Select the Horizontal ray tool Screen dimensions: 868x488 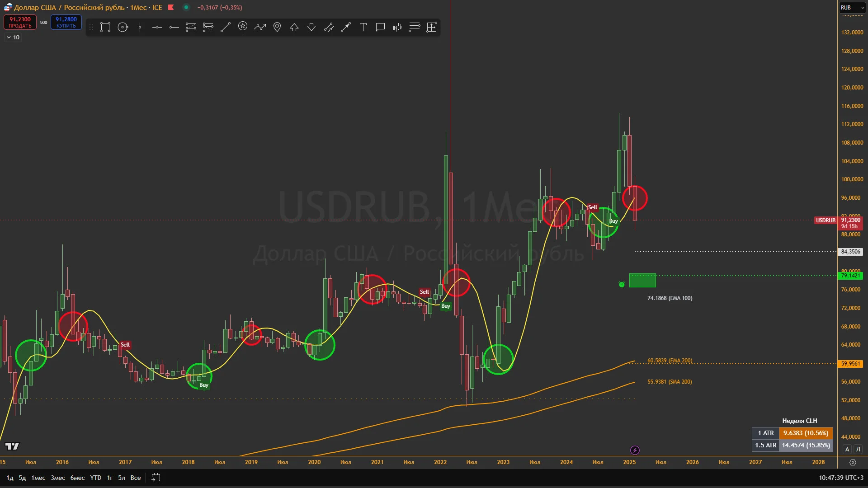click(174, 27)
